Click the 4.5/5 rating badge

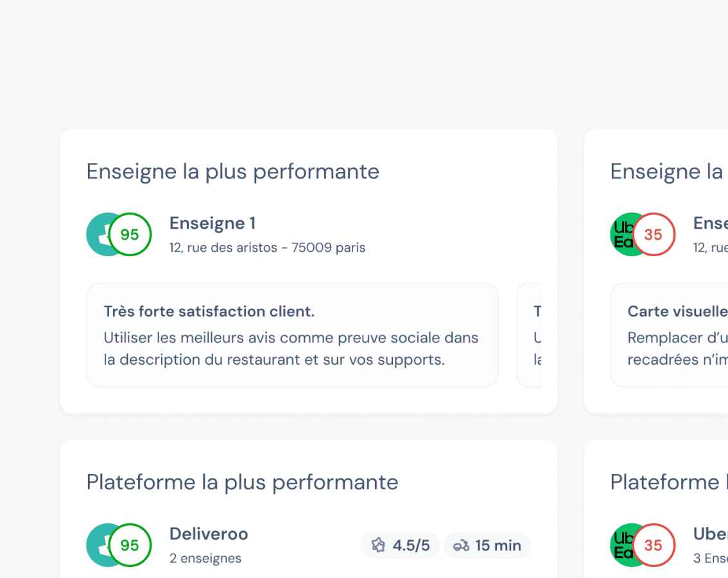pos(399,545)
